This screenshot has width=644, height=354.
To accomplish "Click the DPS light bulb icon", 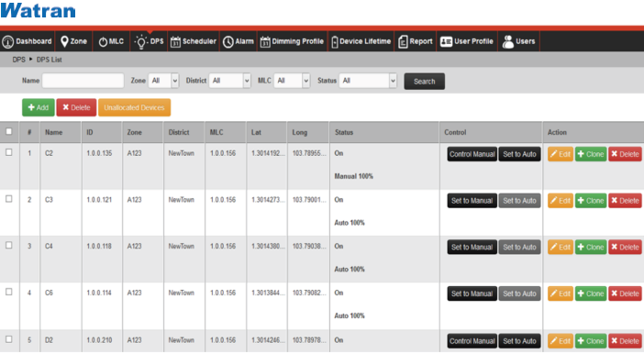I will tap(141, 41).
